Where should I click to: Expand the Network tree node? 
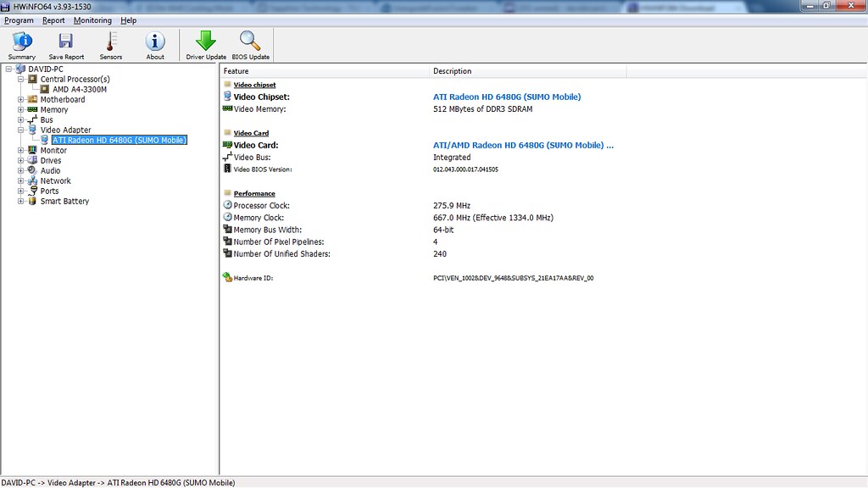click(21, 180)
